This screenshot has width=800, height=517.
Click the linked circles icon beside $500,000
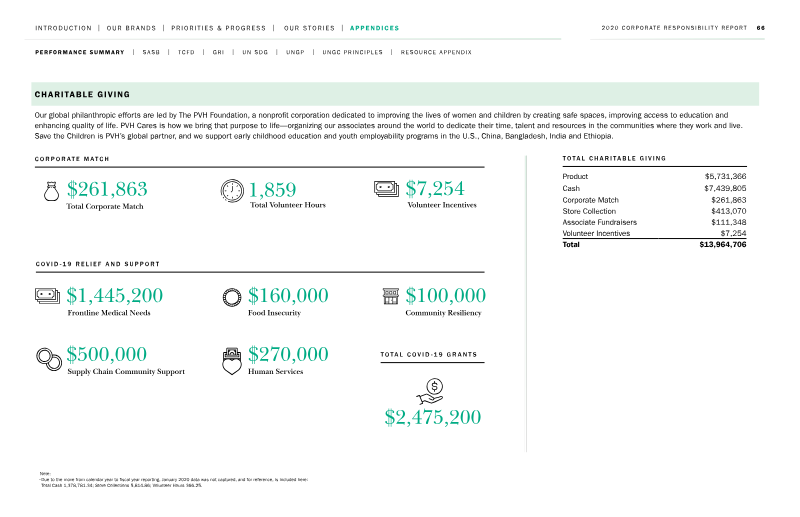(49, 359)
